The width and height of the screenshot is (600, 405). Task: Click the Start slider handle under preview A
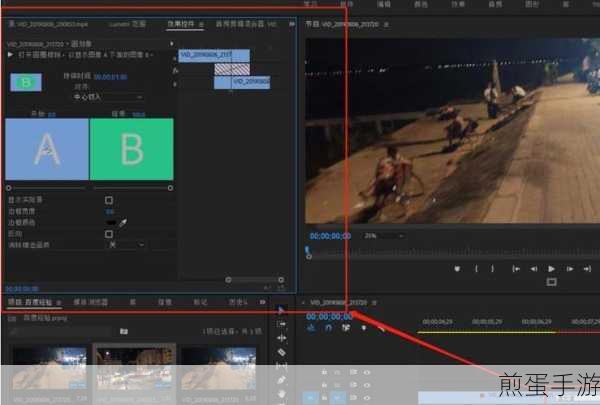tap(8, 188)
